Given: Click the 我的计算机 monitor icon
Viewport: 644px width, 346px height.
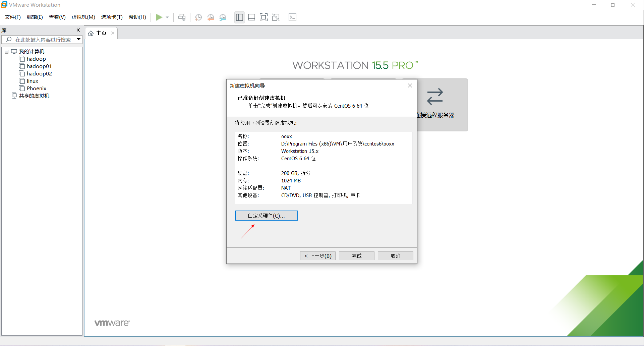Looking at the screenshot, I should point(14,52).
